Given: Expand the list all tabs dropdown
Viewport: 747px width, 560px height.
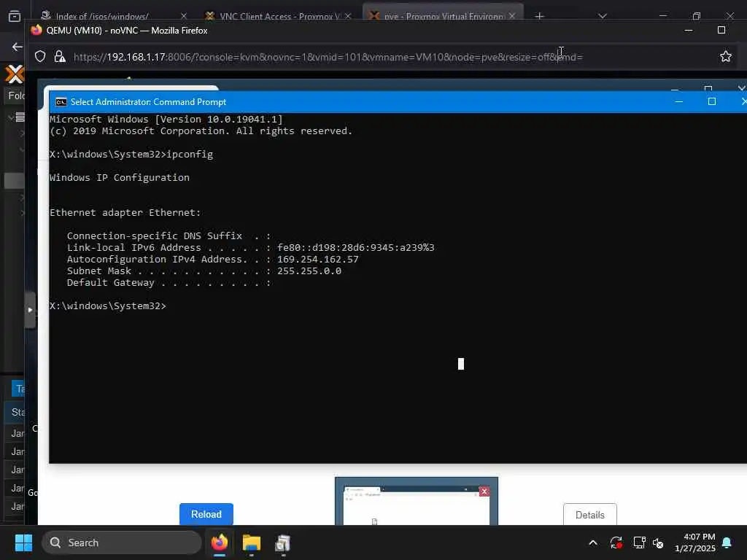Looking at the screenshot, I should 603,16.
